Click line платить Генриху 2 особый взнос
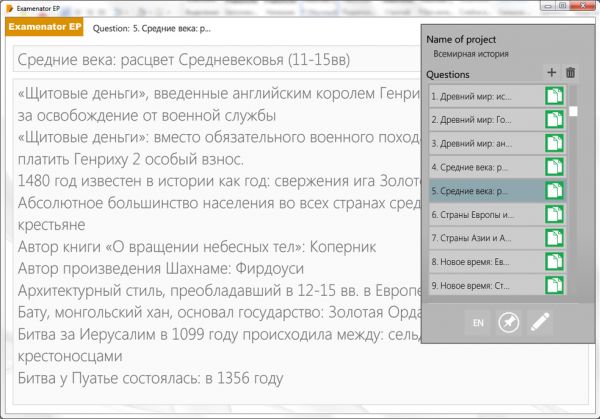 point(130,159)
